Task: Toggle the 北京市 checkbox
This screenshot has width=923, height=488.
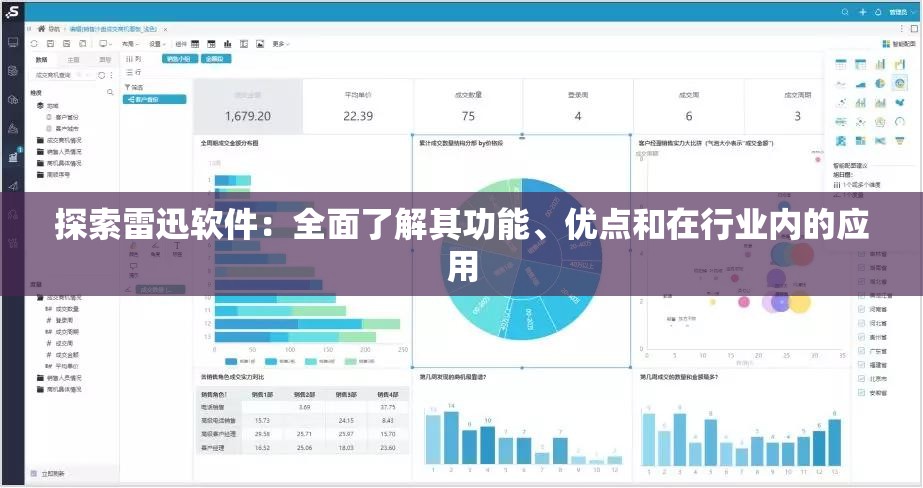Action: pos(861,379)
